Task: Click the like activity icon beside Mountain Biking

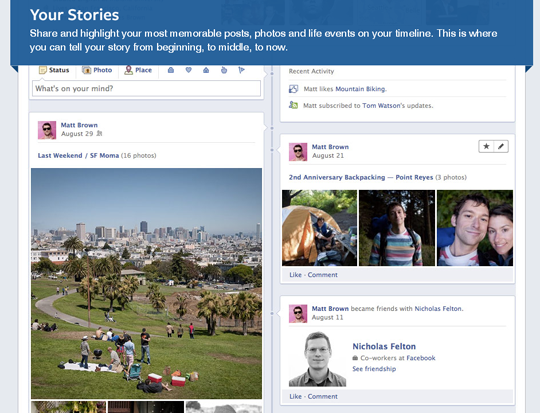Action: pos(293,89)
